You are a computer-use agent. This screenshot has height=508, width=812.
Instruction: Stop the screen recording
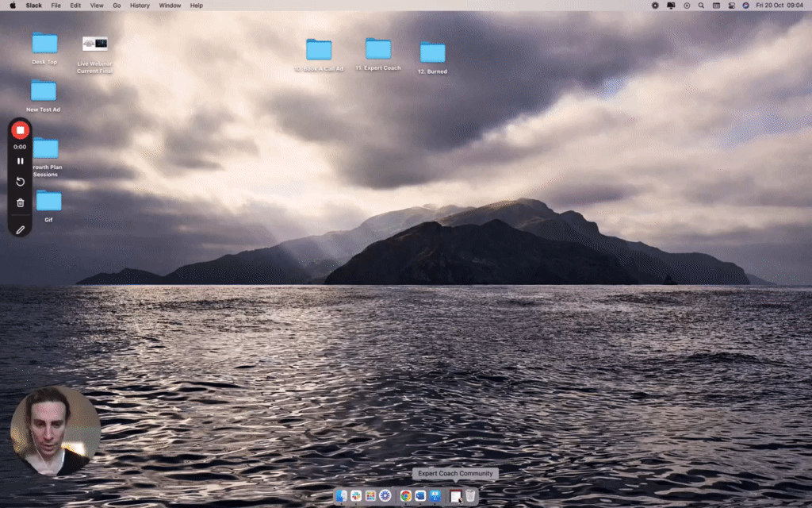[x=20, y=130]
